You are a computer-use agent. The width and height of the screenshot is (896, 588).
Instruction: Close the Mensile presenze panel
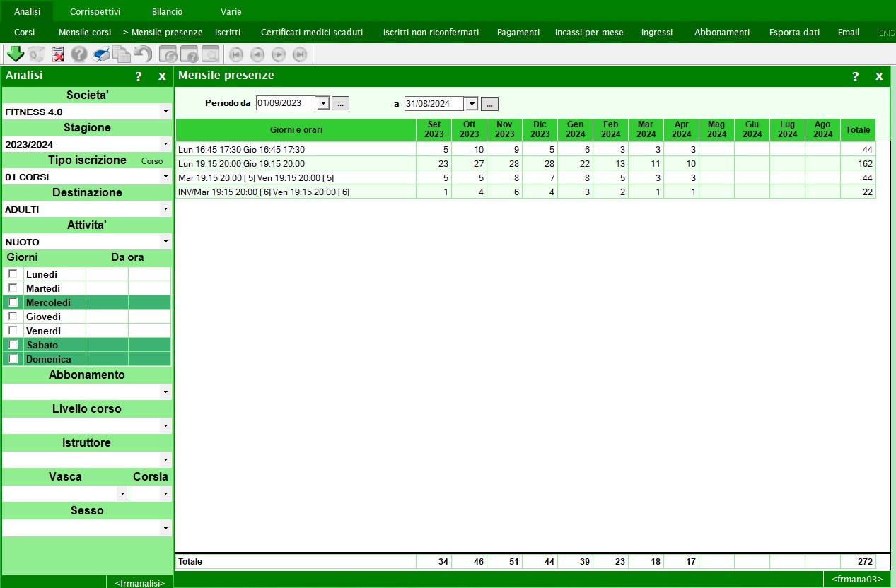point(879,76)
